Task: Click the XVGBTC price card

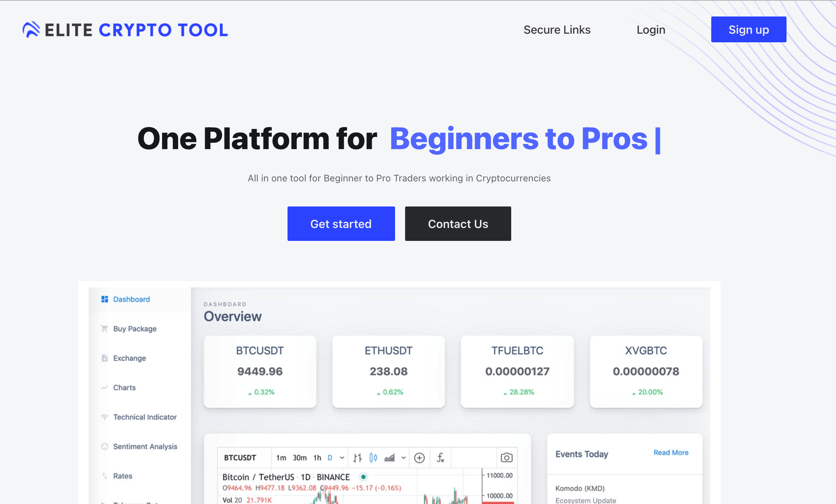Action: pos(646,371)
